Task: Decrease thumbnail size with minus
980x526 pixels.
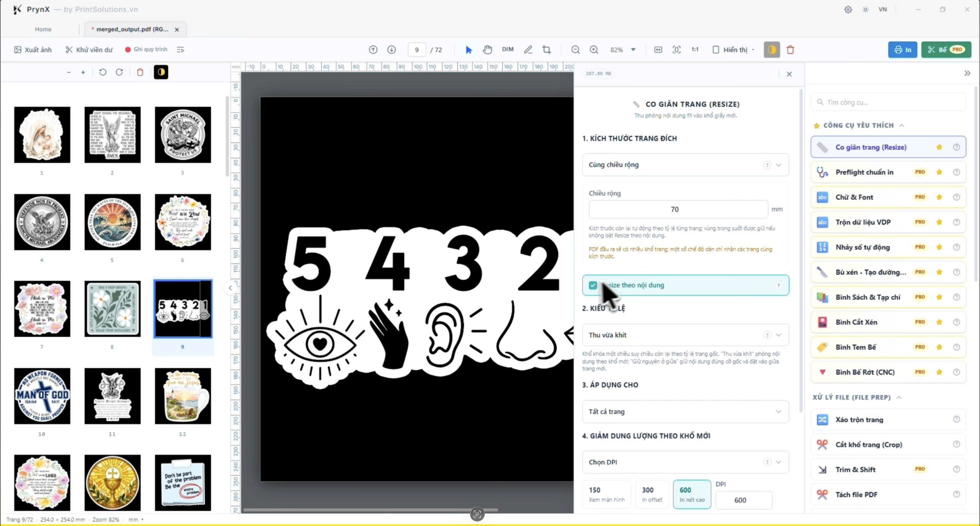Action: (68, 72)
